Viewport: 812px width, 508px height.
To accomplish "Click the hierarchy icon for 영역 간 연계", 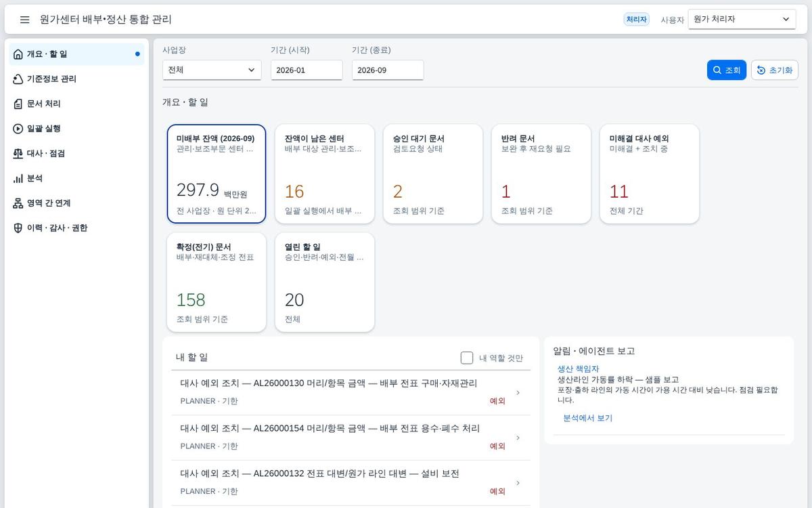I will click(18, 203).
